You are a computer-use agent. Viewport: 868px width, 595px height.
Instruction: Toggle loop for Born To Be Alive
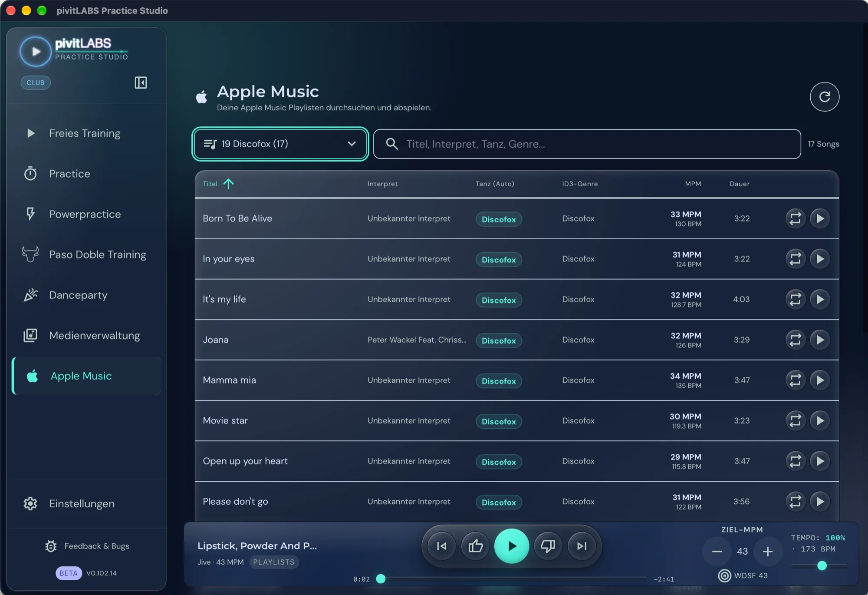coord(795,218)
